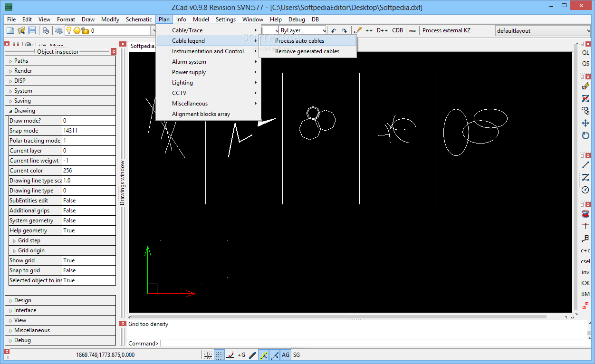The image size is (595, 364).
Task: Click the CDB toolbar button
Action: [x=397, y=30]
